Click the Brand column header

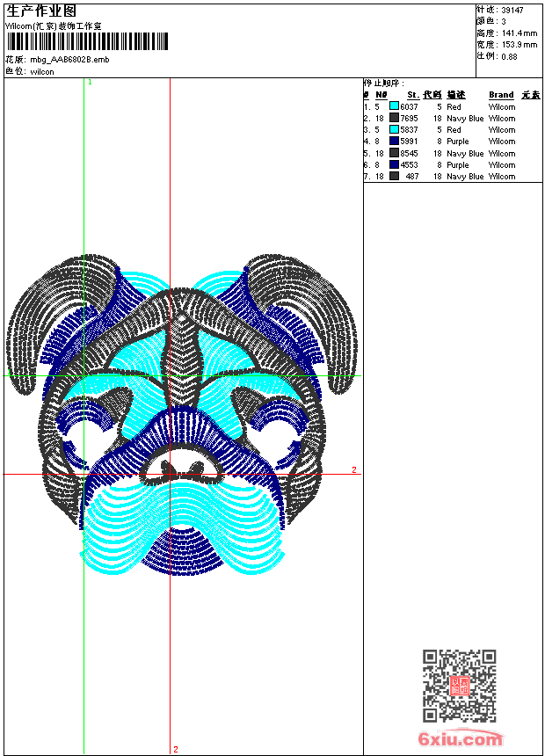[501, 95]
